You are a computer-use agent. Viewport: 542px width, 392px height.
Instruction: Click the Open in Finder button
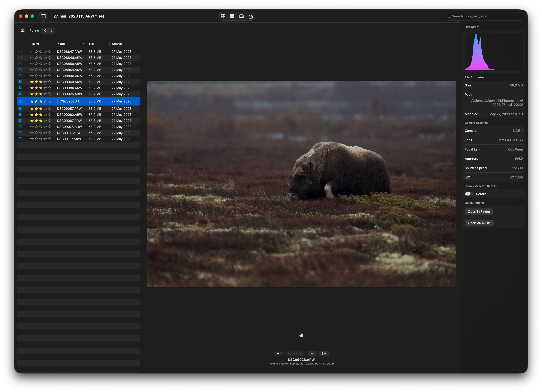tap(479, 211)
